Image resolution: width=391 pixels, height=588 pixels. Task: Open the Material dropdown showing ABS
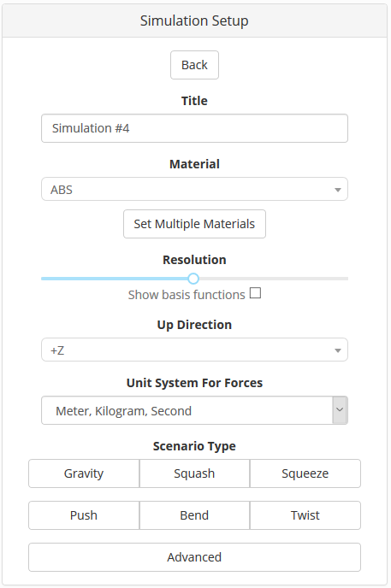coord(194,189)
